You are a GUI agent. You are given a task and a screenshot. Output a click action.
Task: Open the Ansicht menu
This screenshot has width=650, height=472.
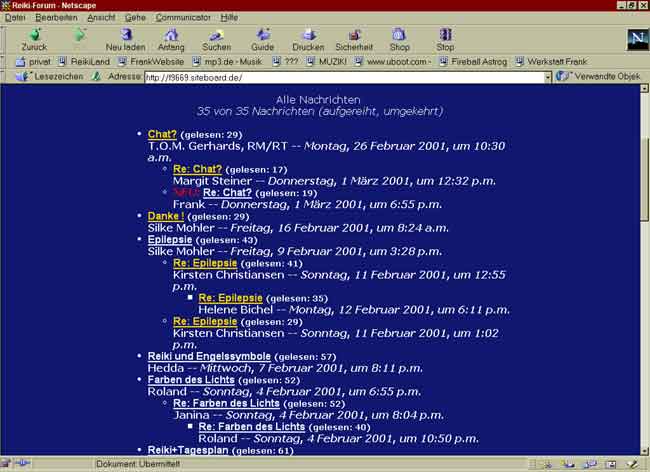click(101, 17)
